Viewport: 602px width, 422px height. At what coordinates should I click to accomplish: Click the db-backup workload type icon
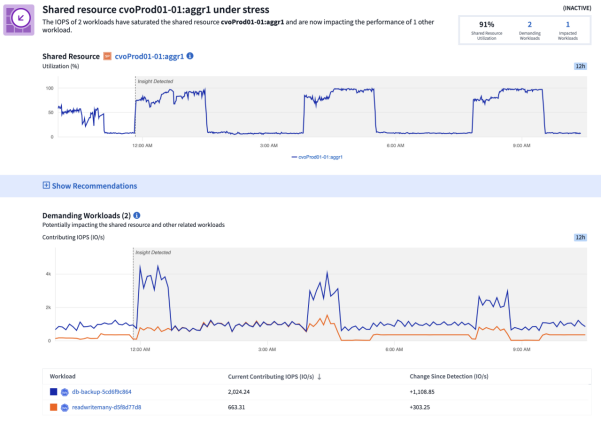[65, 392]
